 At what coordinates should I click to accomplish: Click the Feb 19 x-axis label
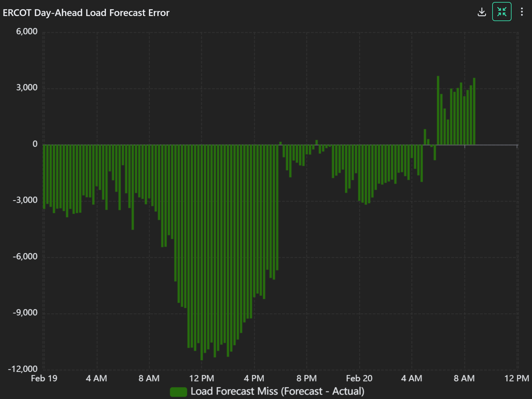coord(44,378)
